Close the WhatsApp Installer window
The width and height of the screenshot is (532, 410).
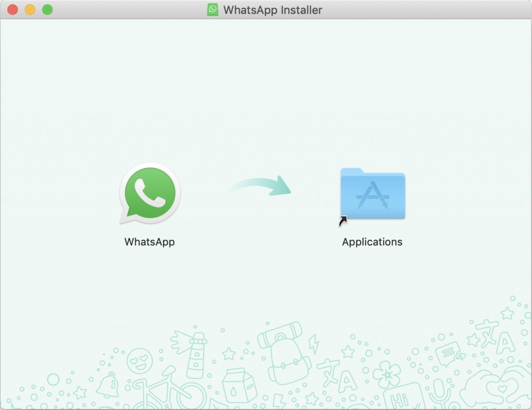[x=12, y=9]
